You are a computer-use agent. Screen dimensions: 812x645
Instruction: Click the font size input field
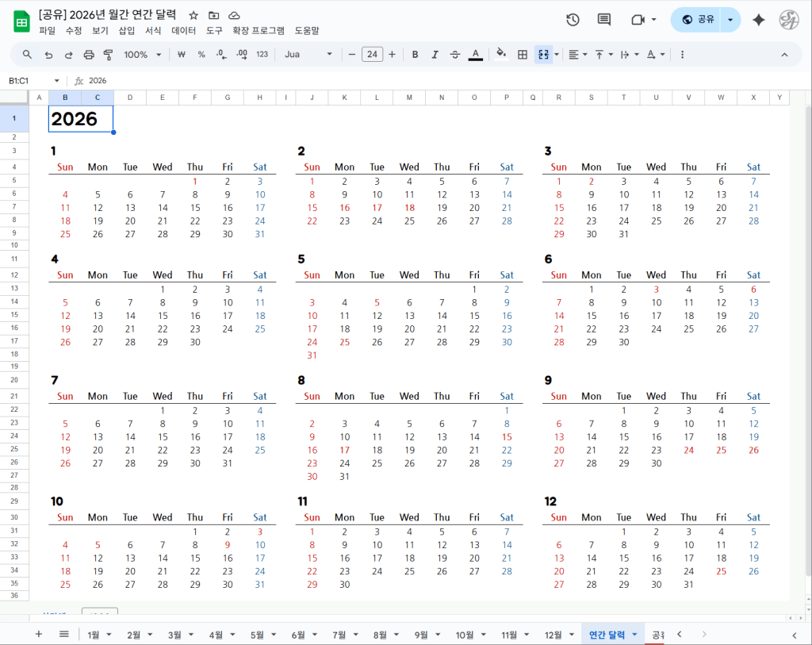point(372,55)
